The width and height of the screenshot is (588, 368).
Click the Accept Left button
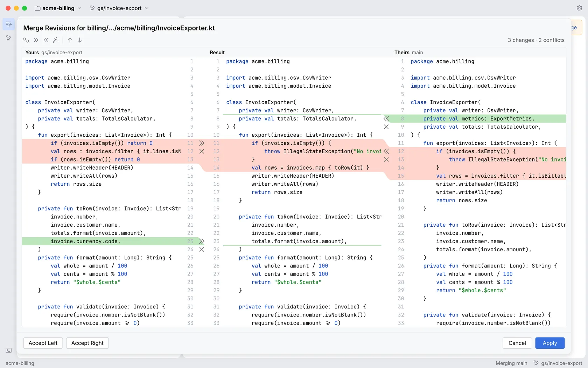coord(43,343)
